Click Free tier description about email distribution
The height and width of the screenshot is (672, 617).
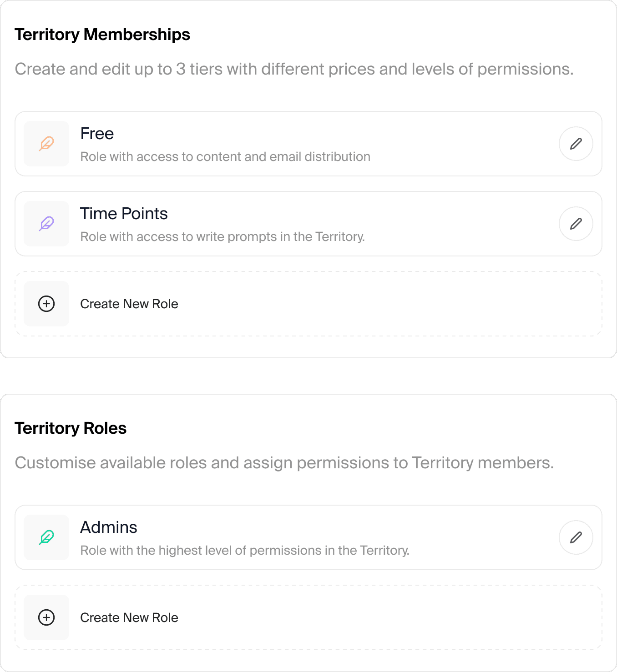click(x=225, y=157)
